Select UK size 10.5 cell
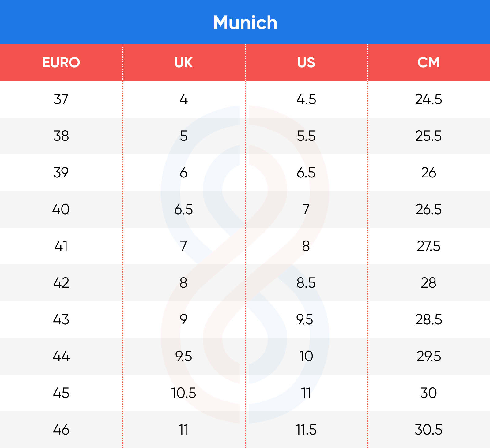This screenshot has width=490, height=448. coord(184,393)
